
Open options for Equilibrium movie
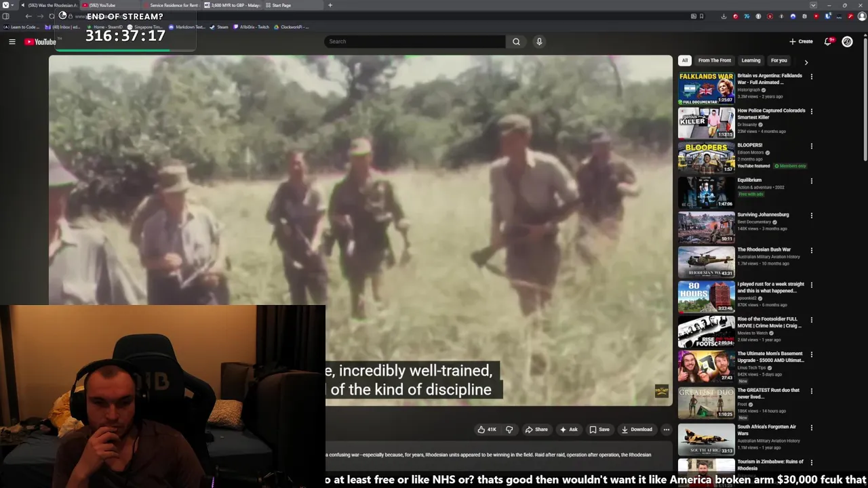point(811,181)
